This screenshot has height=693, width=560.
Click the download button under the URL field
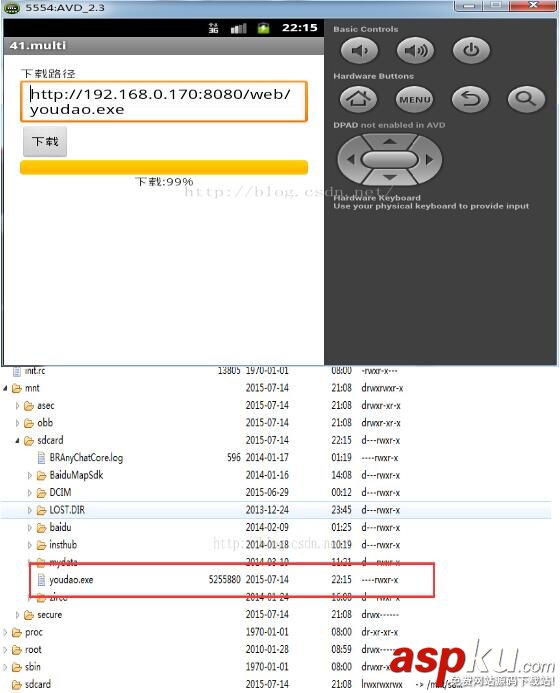[x=45, y=141]
